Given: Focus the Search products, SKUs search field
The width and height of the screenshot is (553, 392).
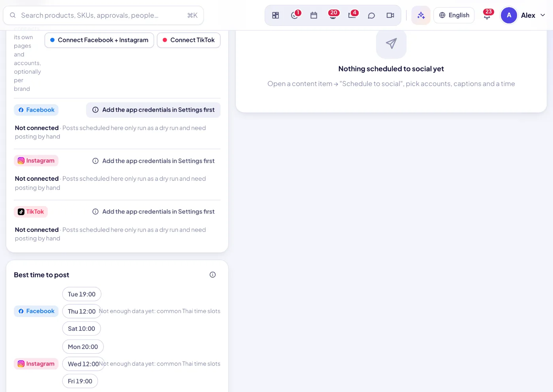Looking at the screenshot, I should (103, 15).
